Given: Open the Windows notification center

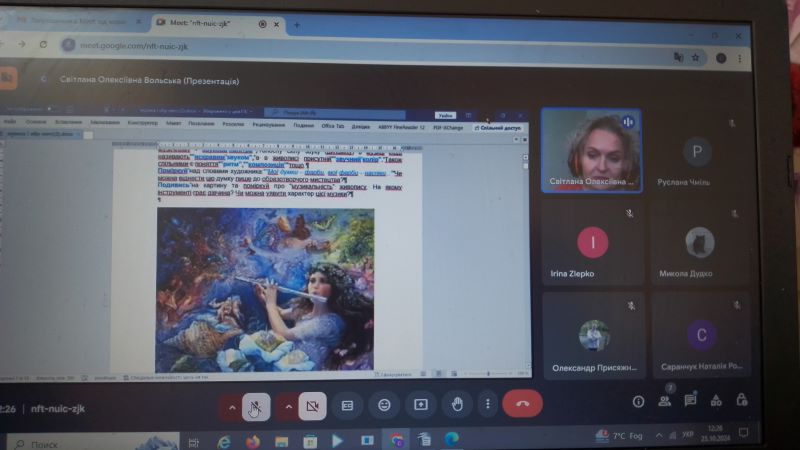Looking at the screenshot, I should tap(743, 433).
